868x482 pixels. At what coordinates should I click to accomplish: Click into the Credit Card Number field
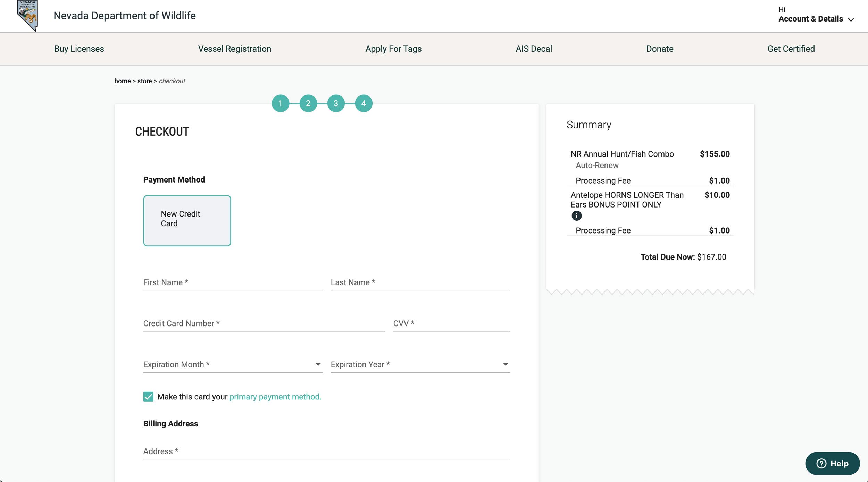pyautogui.click(x=264, y=323)
